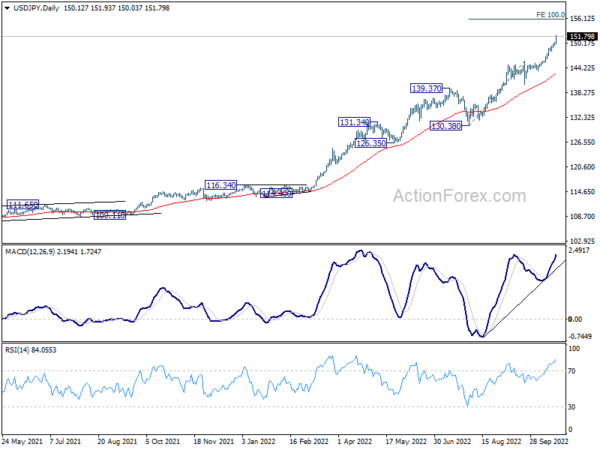Click the ActionForex.com watermark

[460, 196]
